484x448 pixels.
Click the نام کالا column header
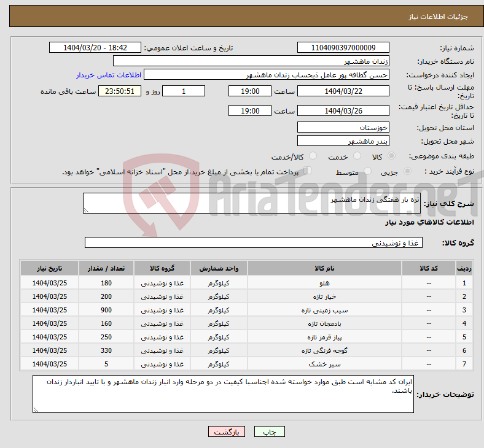324,268
